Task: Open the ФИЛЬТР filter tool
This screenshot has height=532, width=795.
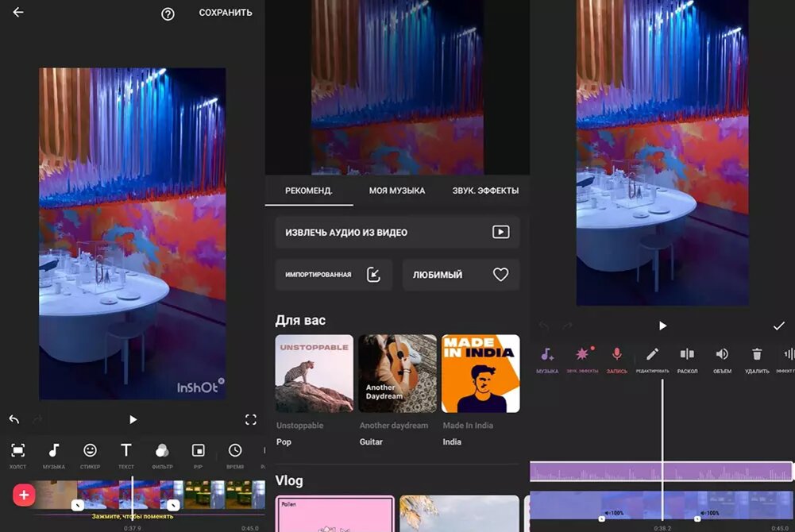Action: 162,455
